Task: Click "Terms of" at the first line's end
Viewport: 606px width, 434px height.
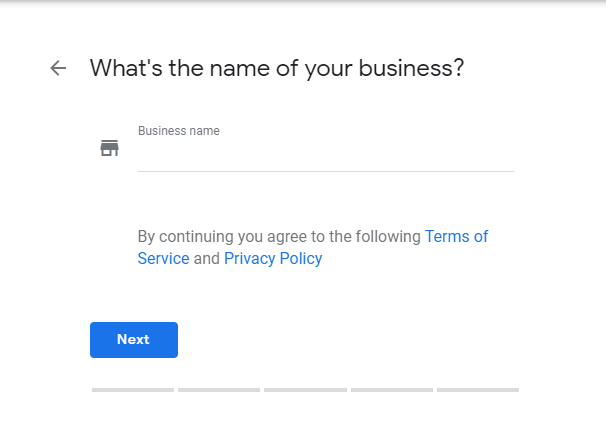Action: pos(457,237)
